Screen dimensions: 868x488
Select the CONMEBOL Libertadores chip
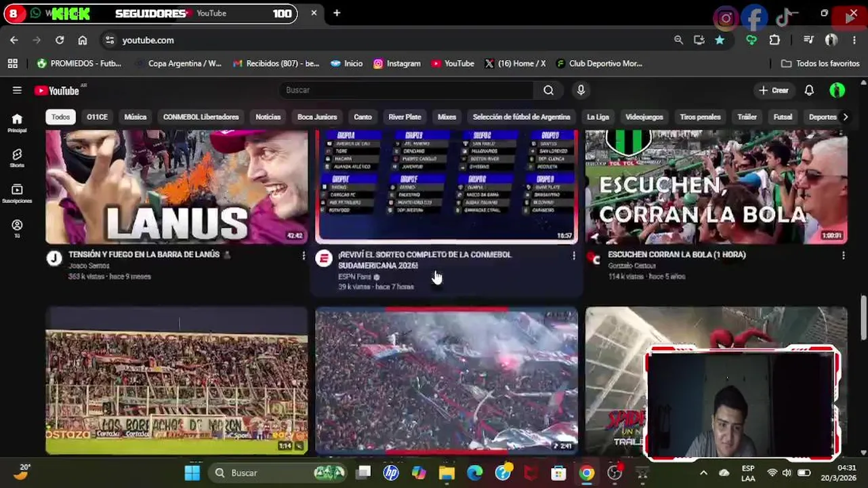201,117
